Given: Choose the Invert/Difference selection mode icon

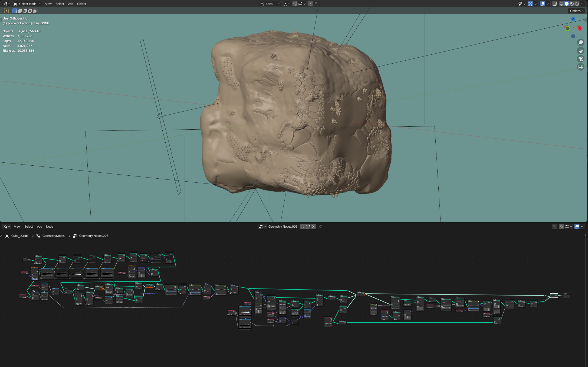Looking at the screenshot, I should [30, 11].
